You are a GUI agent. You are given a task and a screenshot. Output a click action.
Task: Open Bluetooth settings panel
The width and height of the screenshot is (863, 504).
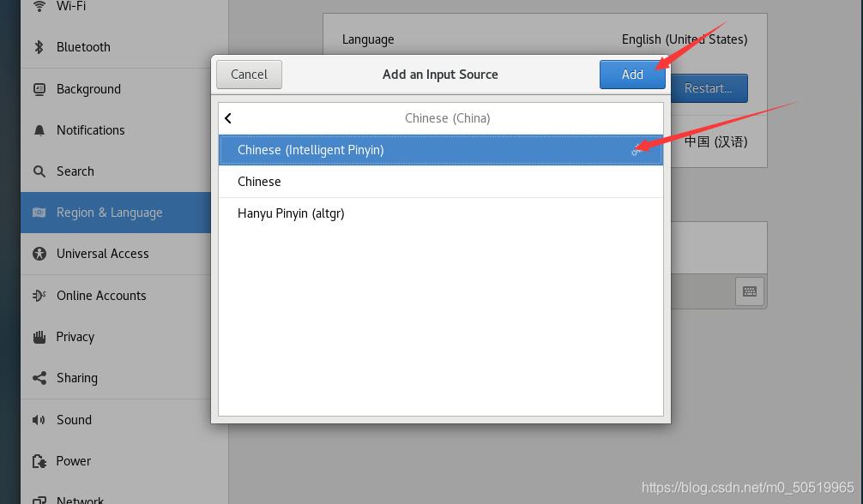click(x=124, y=47)
